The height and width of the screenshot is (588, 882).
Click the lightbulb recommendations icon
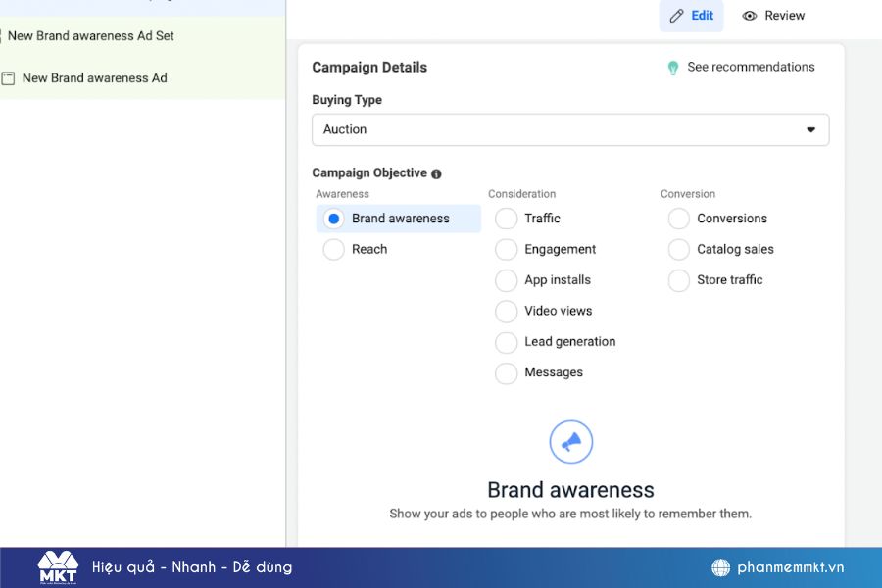click(673, 68)
